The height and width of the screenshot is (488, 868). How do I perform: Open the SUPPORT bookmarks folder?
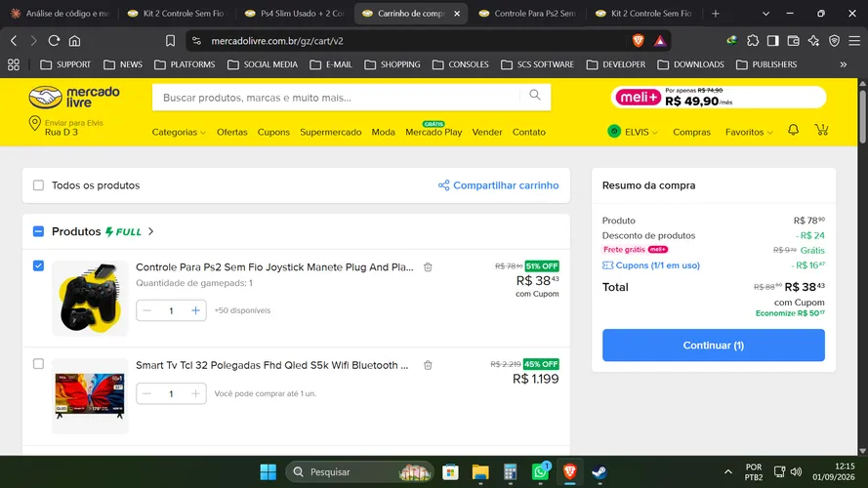click(65, 64)
